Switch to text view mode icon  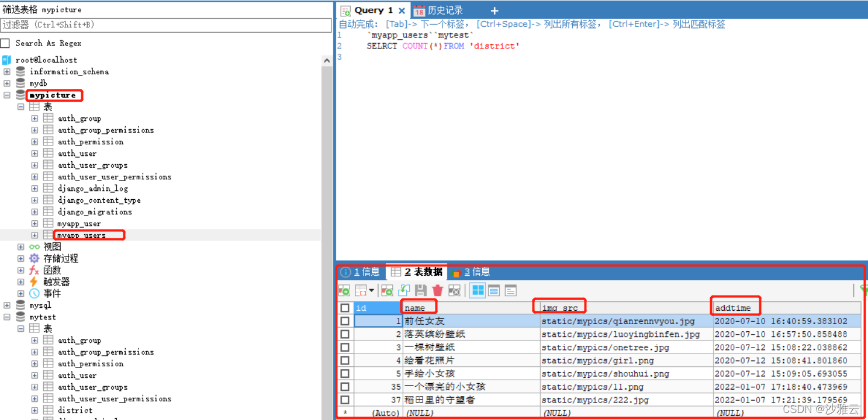tap(510, 290)
